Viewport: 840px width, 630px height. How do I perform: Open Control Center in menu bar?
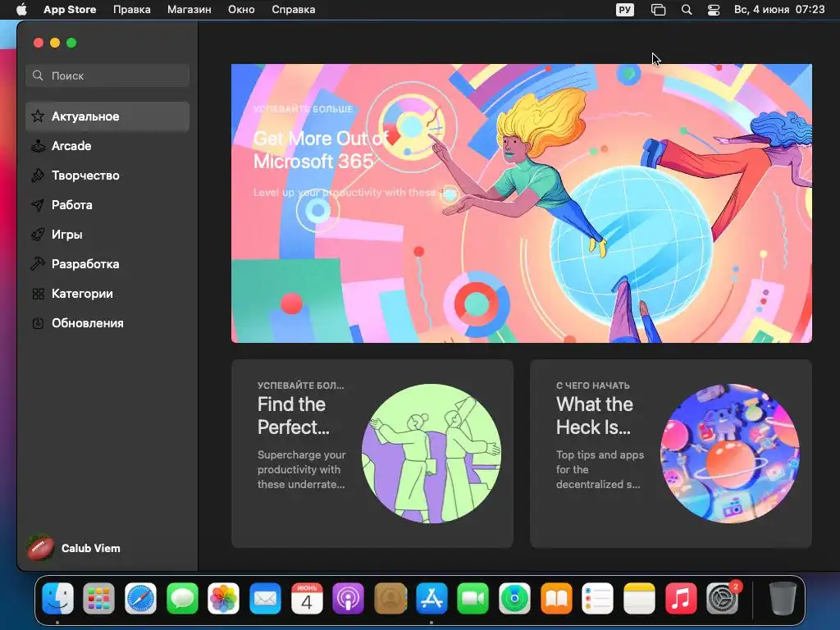coord(714,10)
